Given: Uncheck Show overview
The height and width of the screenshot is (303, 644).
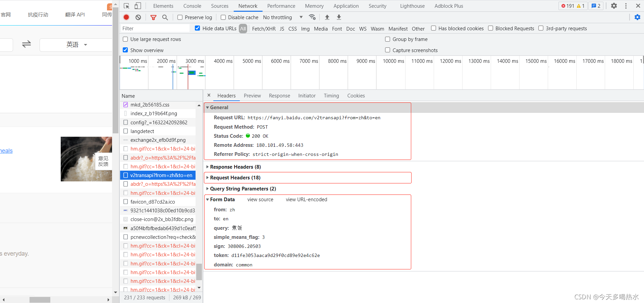Looking at the screenshot, I should [125, 50].
